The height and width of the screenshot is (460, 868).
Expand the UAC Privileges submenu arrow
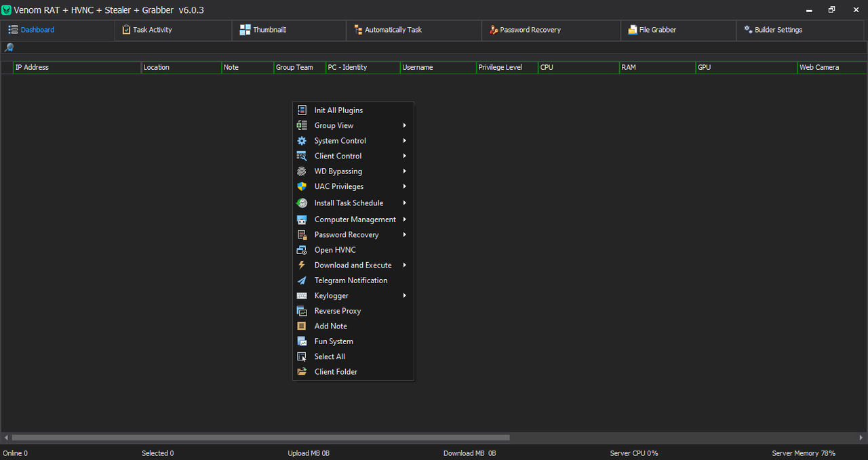pyautogui.click(x=404, y=186)
